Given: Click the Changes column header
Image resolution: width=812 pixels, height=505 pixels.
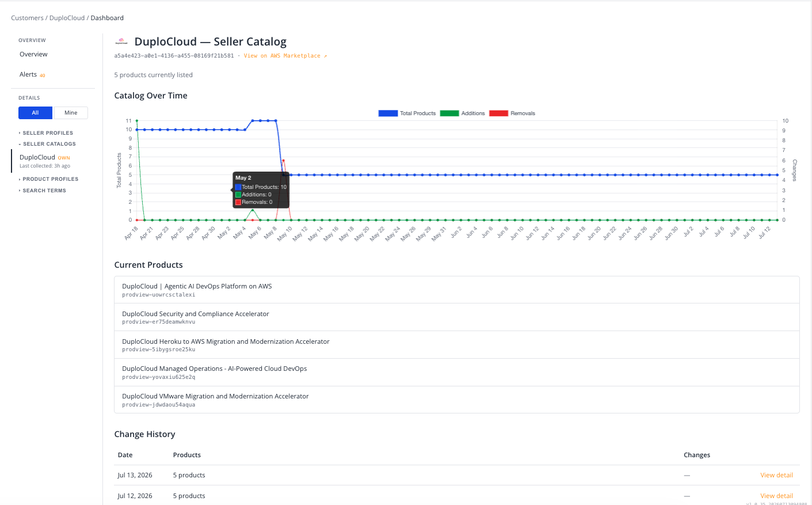Looking at the screenshot, I should pos(697,455).
